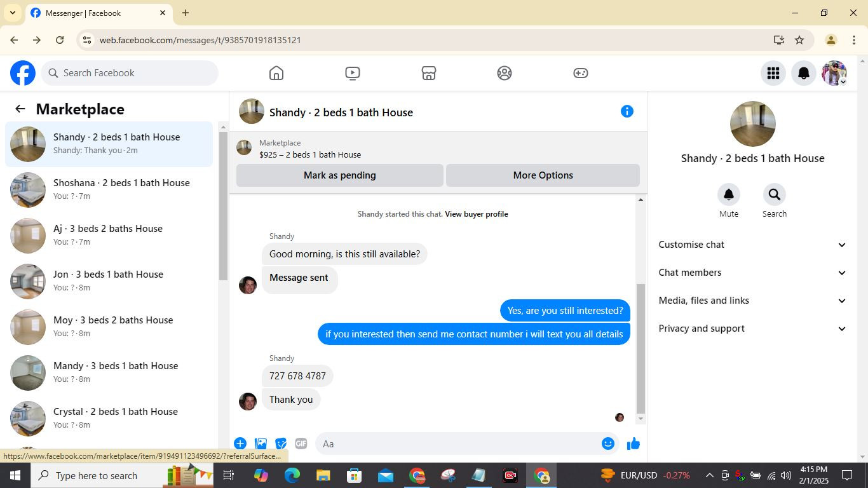Click the message '727 678 4787'

pos(297,376)
